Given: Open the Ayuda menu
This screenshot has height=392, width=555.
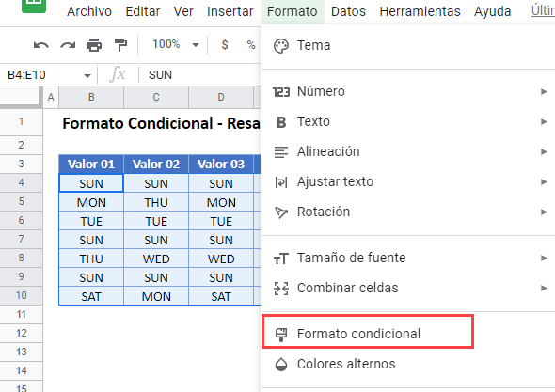Looking at the screenshot, I should coord(492,11).
